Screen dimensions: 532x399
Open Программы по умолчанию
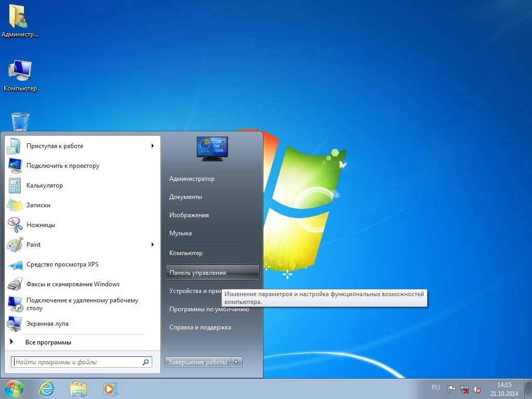point(209,310)
